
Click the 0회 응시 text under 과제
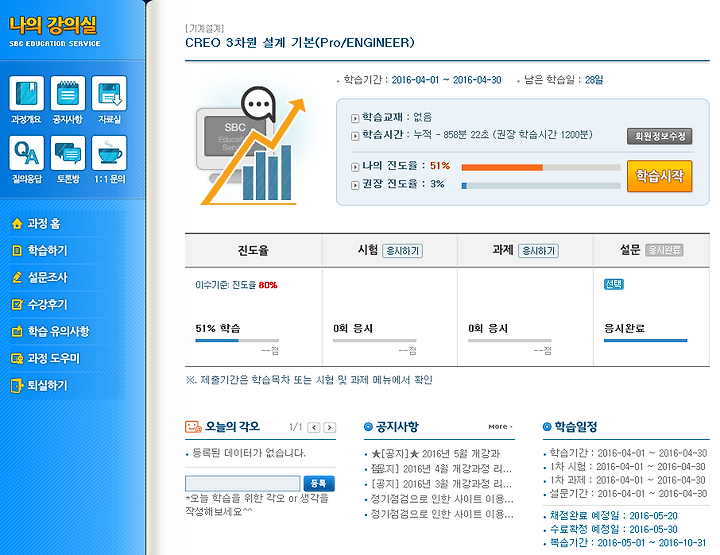[488, 329]
